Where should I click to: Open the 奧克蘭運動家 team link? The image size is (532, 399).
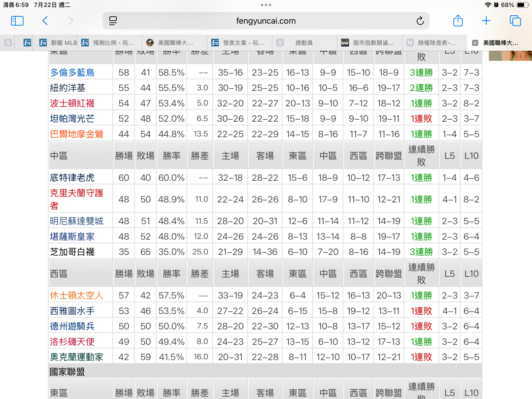click(77, 357)
